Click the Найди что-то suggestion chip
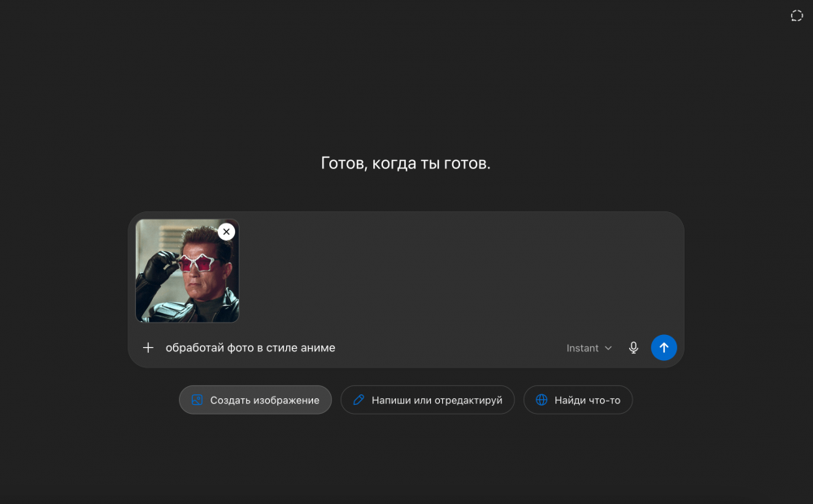813x504 pixels. point(578,400)
